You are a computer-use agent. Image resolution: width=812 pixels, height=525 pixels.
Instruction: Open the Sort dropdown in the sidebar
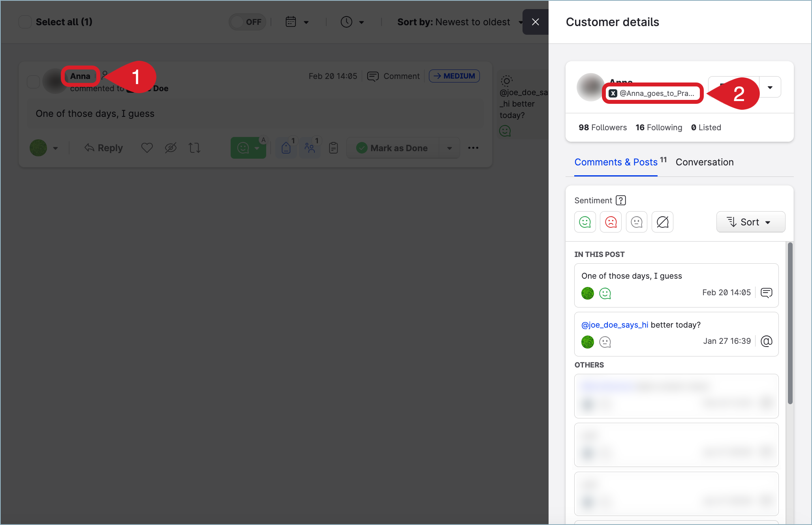(750, 222)
